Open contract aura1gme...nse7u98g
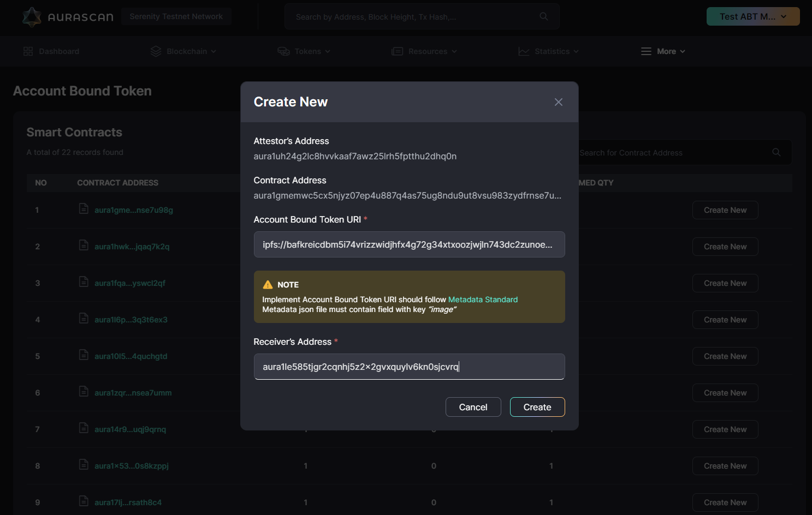The width and height of the screenshot is (812, 515). pyautogui.click(x=133, y=210)
